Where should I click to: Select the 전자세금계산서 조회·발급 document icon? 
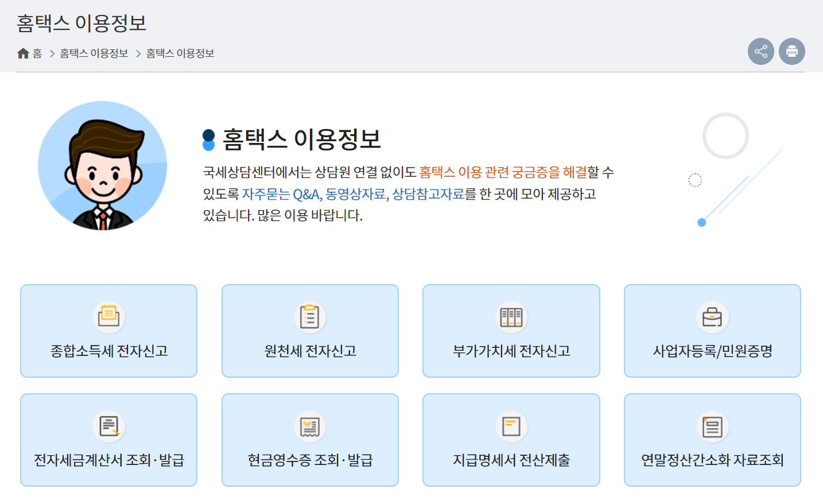(108, 425)
